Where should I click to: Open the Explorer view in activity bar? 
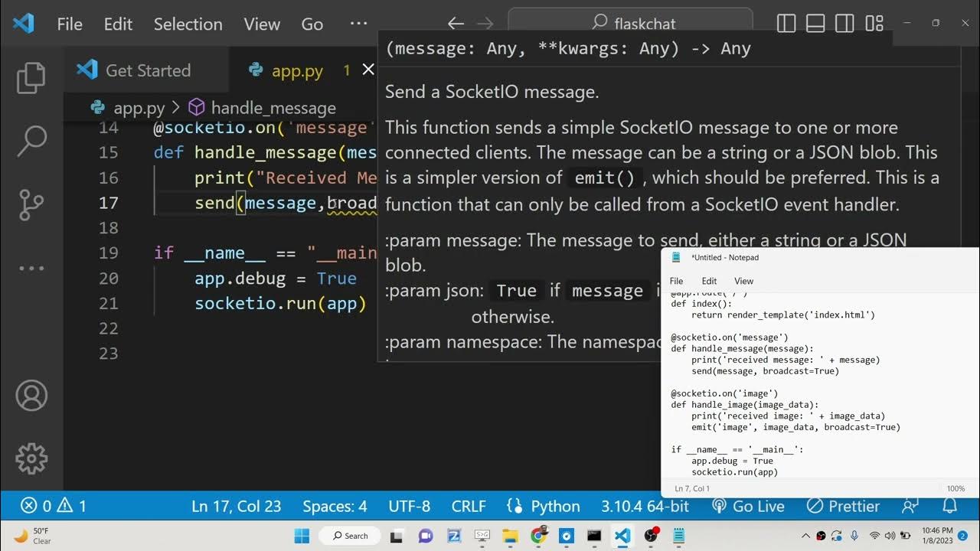[31, 78]
